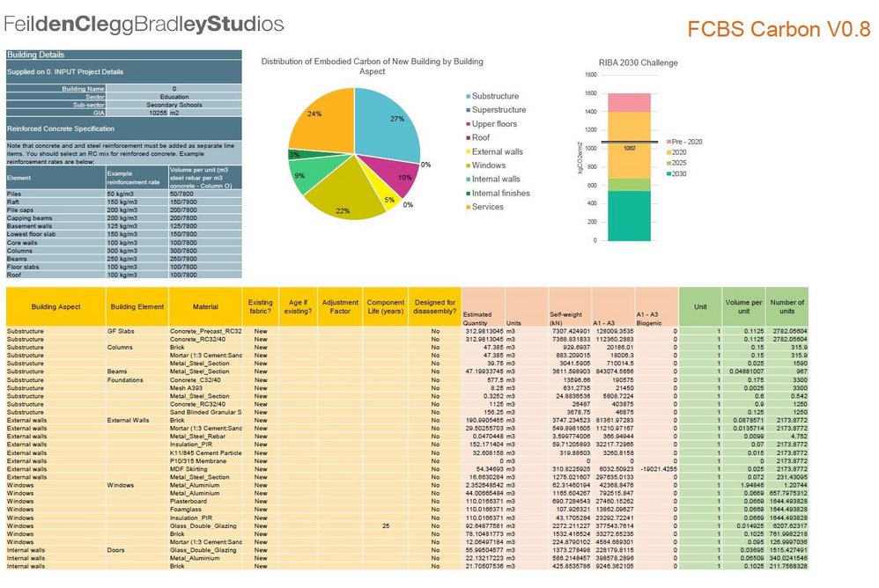The height and width of the screenshot is (588, 879).
Task: Select the Piles row in reinforcement table
Action: 124,194
